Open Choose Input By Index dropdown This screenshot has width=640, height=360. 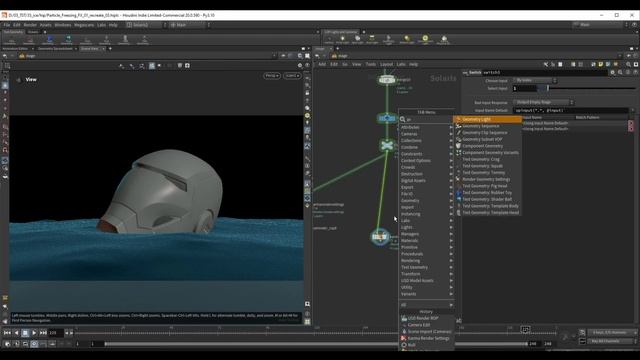tap(534, 80)
